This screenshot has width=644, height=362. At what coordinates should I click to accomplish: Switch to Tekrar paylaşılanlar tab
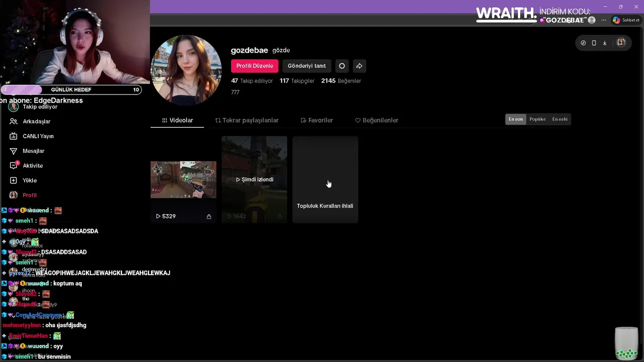[247, 120]
